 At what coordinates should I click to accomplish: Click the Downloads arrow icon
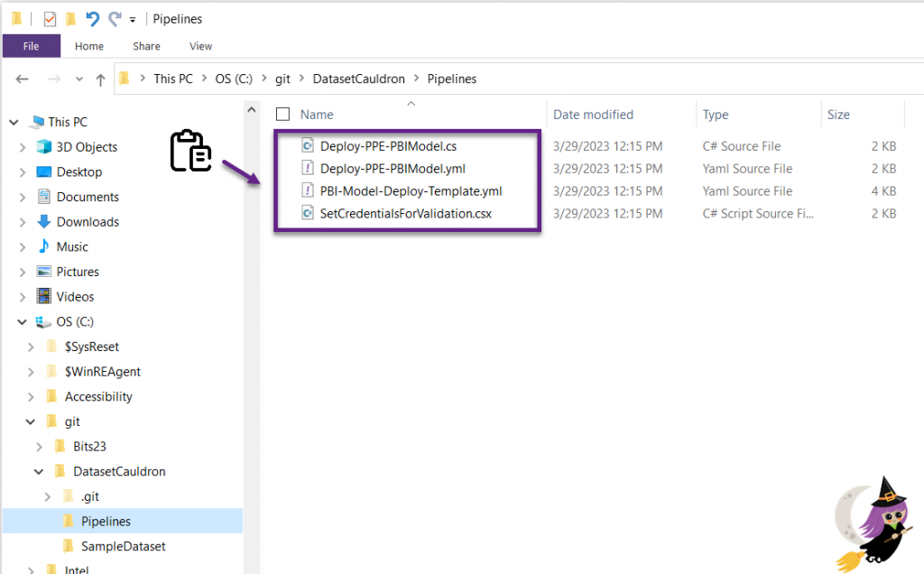pyautogui.click(x=43, y=222)
